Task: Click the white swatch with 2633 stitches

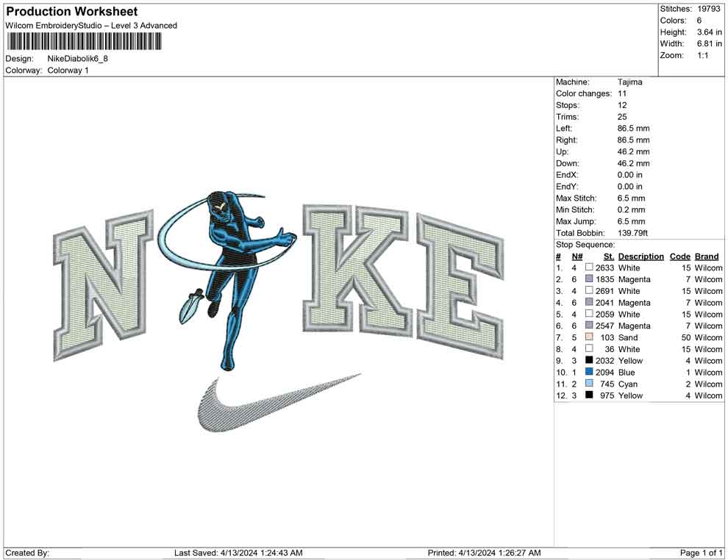Action: click(x=589, y=268)
